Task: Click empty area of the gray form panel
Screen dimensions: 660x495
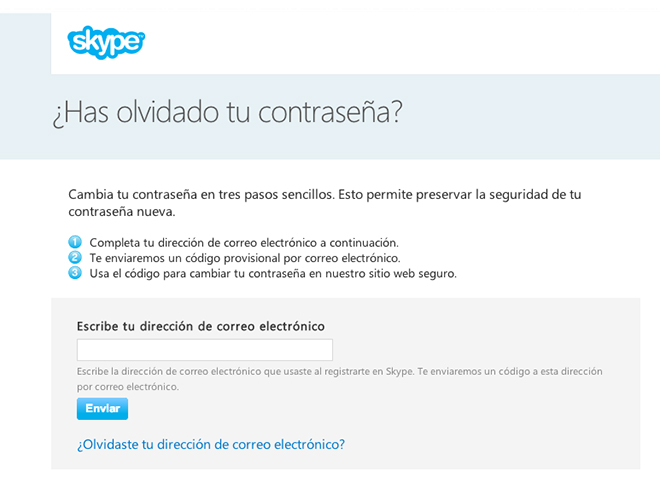Action: [500, 420]
